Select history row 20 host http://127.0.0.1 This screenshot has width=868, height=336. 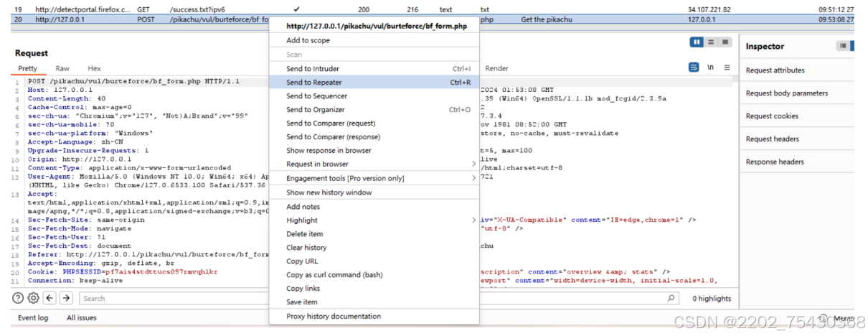coord(60,19)
